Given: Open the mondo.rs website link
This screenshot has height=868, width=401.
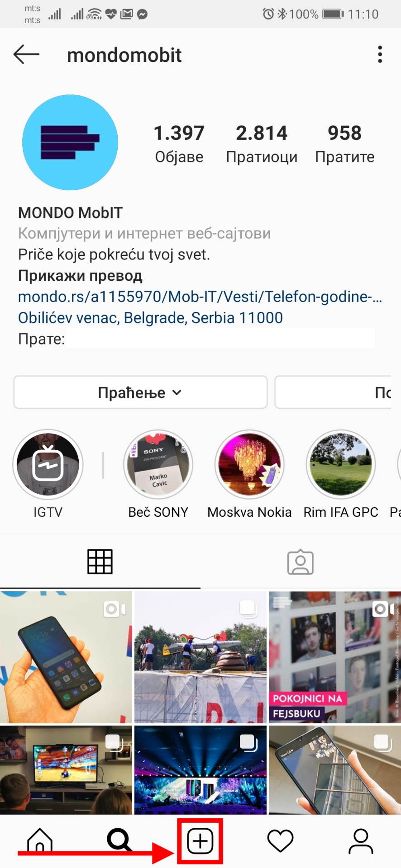Looking at the screenshot, I should coord(200,297).
